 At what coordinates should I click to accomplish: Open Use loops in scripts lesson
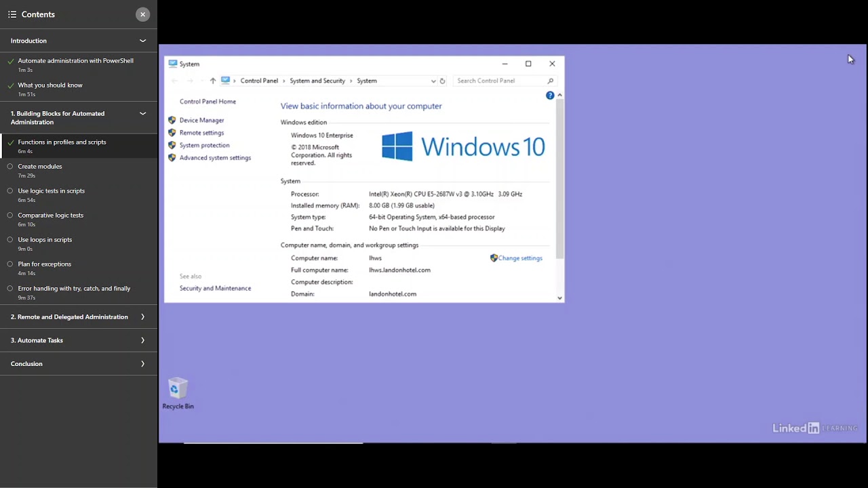tap(79, 243)
